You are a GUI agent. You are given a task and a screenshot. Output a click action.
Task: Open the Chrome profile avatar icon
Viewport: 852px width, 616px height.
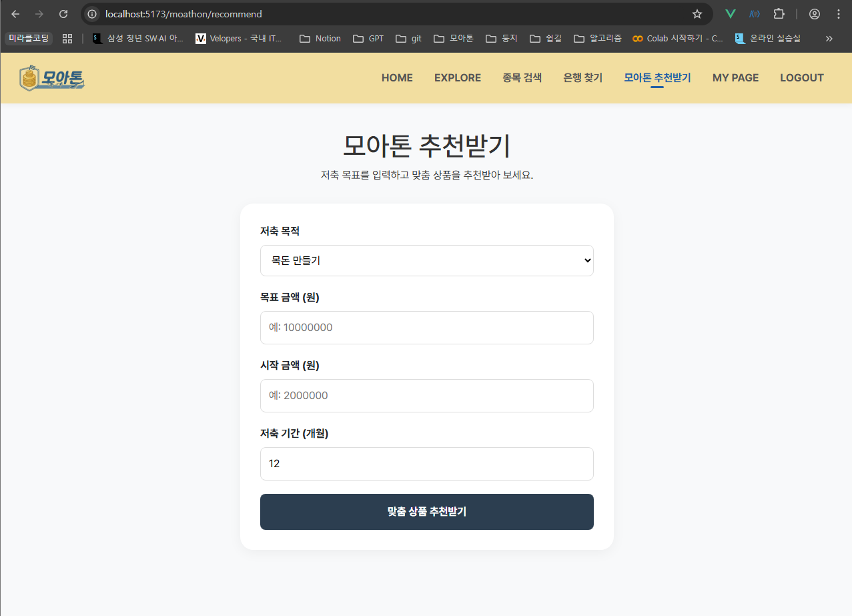point(814,14)
